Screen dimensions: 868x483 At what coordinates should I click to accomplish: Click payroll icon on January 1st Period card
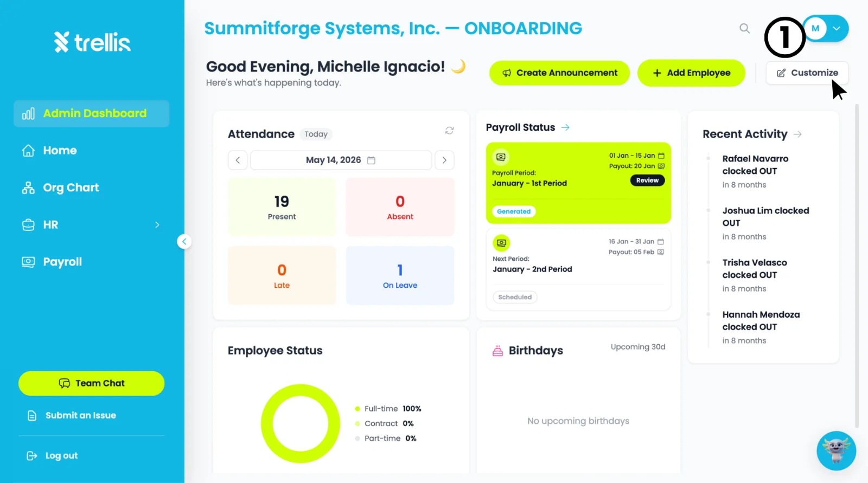tap(501, 157)
